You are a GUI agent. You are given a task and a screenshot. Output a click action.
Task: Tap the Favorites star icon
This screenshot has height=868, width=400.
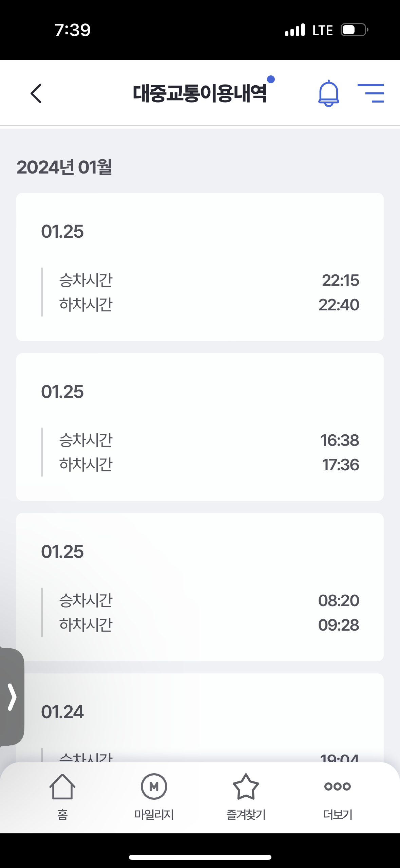point(246,786)
